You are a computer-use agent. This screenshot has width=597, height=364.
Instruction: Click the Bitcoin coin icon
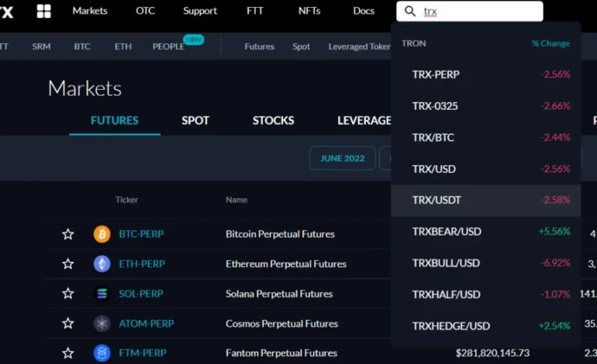pyautogui.click(x=102, y=234)
